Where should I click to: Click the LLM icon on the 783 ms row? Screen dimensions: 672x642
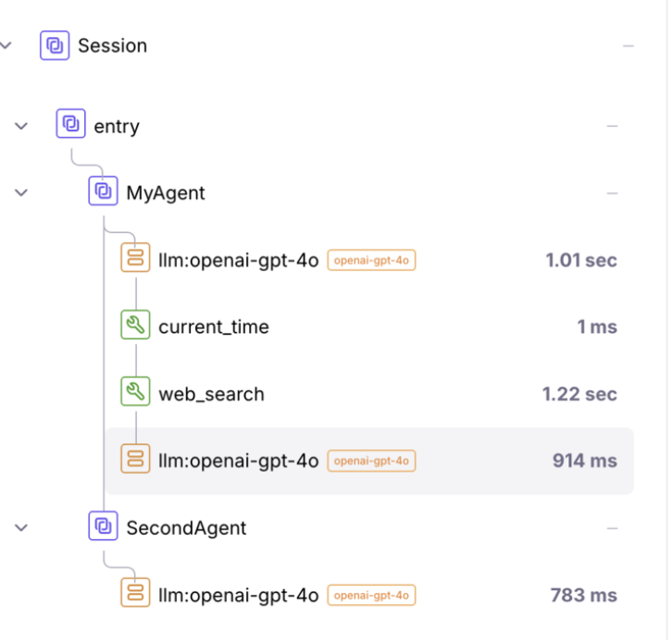[x=135, y=595]
